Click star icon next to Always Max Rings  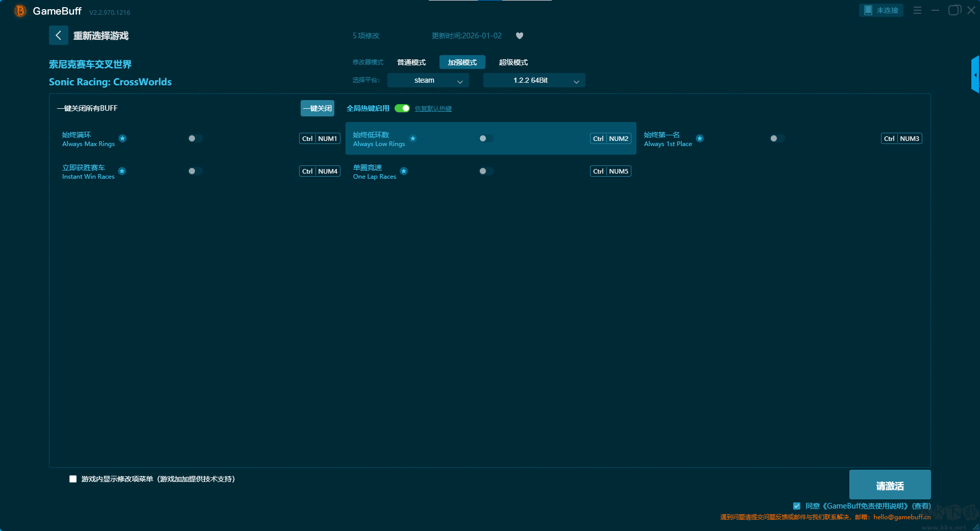122,138
